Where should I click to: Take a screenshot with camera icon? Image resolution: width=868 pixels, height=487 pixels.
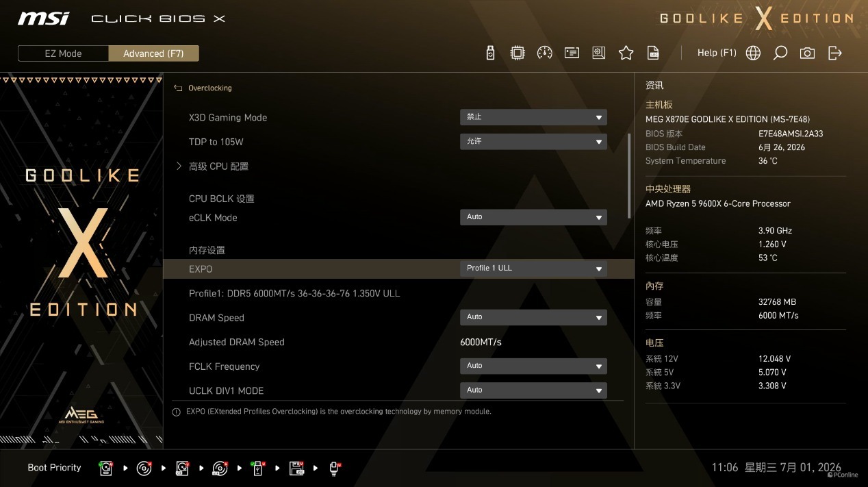point(808,53)
